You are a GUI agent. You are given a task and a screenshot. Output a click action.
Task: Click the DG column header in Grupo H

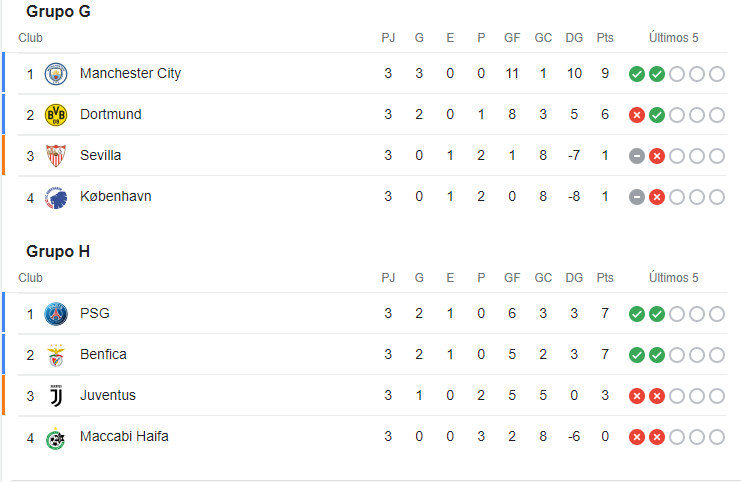tap(574, 278)
